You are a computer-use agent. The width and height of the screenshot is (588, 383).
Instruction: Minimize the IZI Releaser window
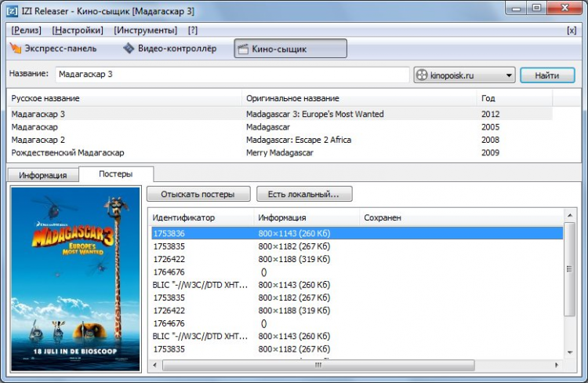click(516, 9)
